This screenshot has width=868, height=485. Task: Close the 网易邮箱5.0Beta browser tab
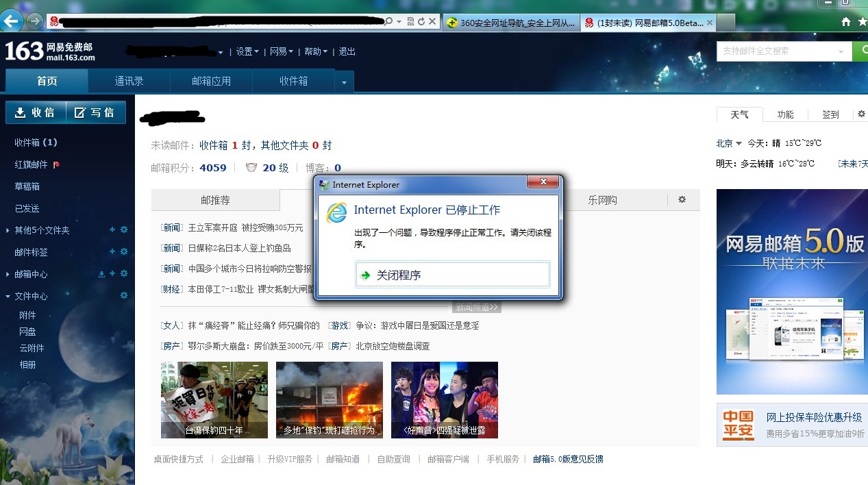710,23
